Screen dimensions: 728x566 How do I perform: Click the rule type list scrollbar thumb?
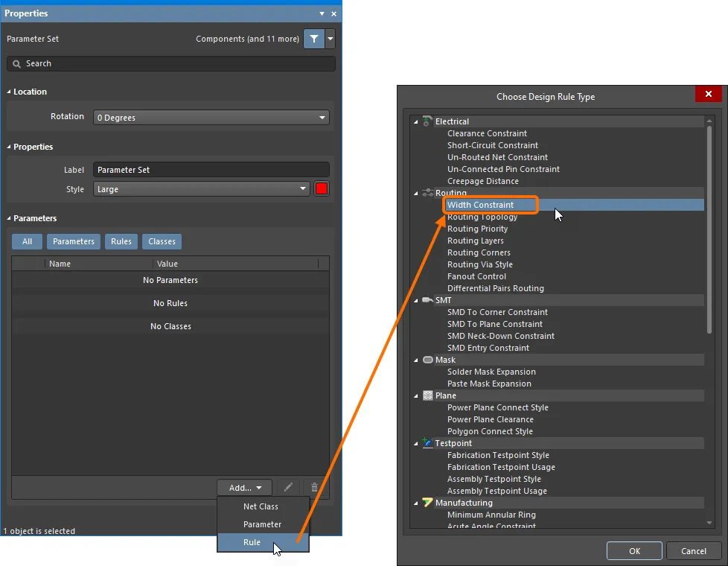point(709,229)
